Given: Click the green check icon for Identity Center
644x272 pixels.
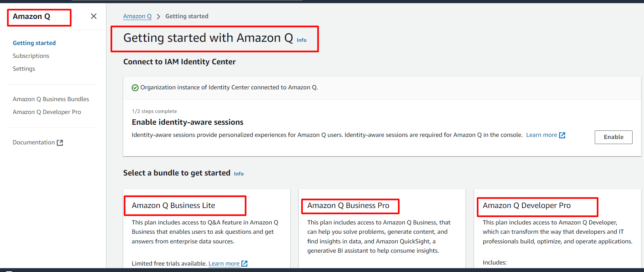Looking at the screenshot, I should pyautogui.click(x=135, y=88).
